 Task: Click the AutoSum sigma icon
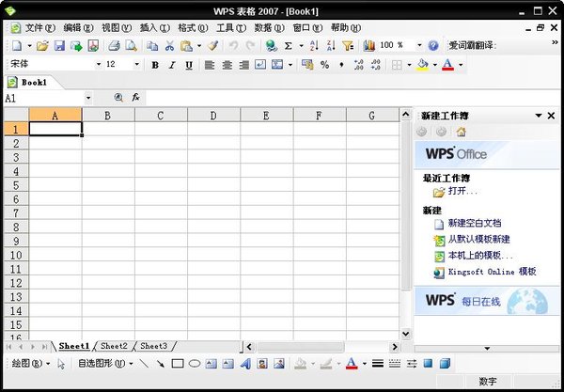coord(289,46)
